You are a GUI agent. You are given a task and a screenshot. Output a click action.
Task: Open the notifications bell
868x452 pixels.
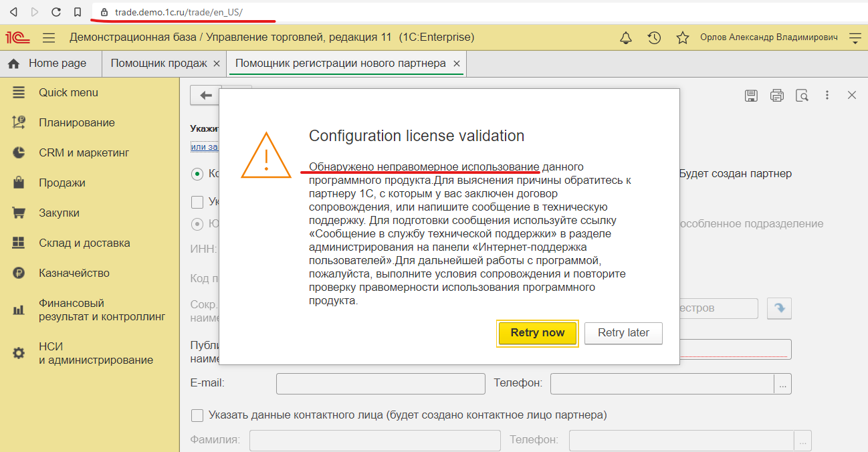(626, 38)
